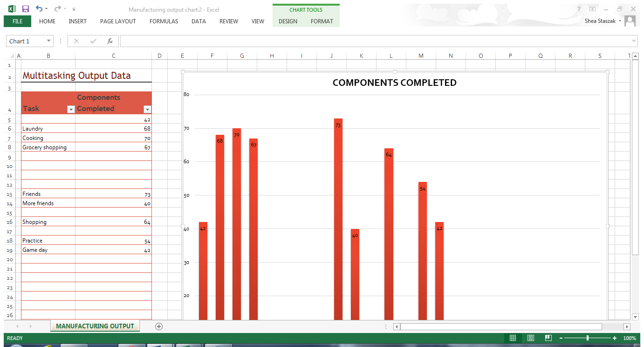Click the green File button
The image size is (644, 347).
pyautogui.click(x=17, y=21)
